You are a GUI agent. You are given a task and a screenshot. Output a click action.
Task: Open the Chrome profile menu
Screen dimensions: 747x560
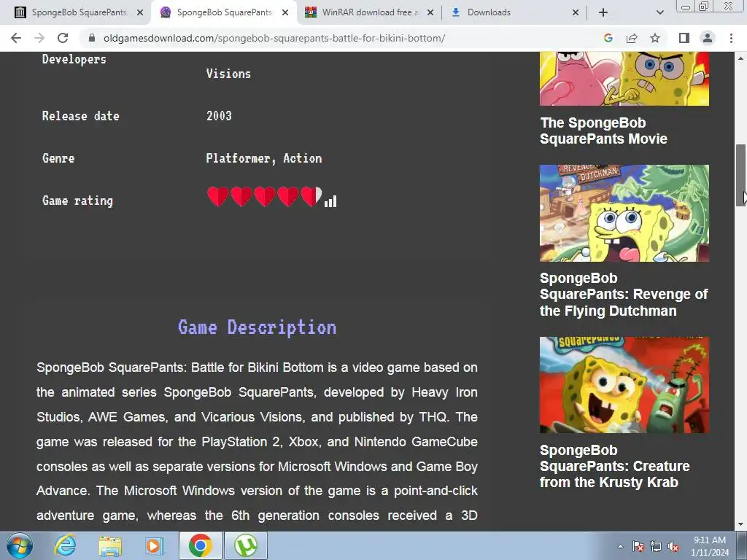coord(708,38)
